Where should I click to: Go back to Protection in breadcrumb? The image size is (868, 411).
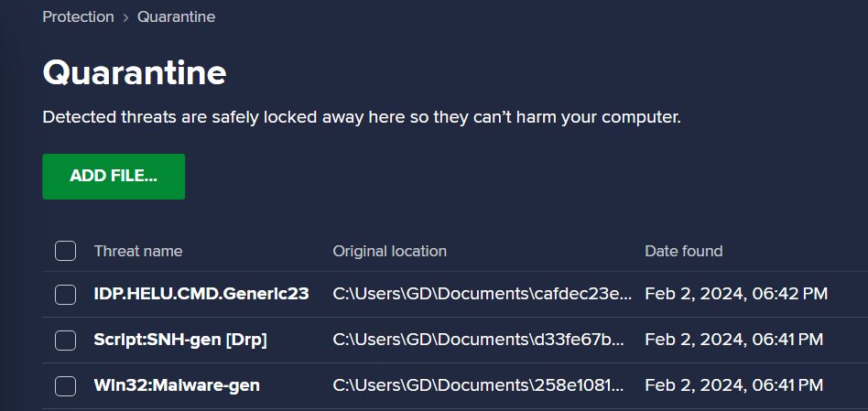78,17
